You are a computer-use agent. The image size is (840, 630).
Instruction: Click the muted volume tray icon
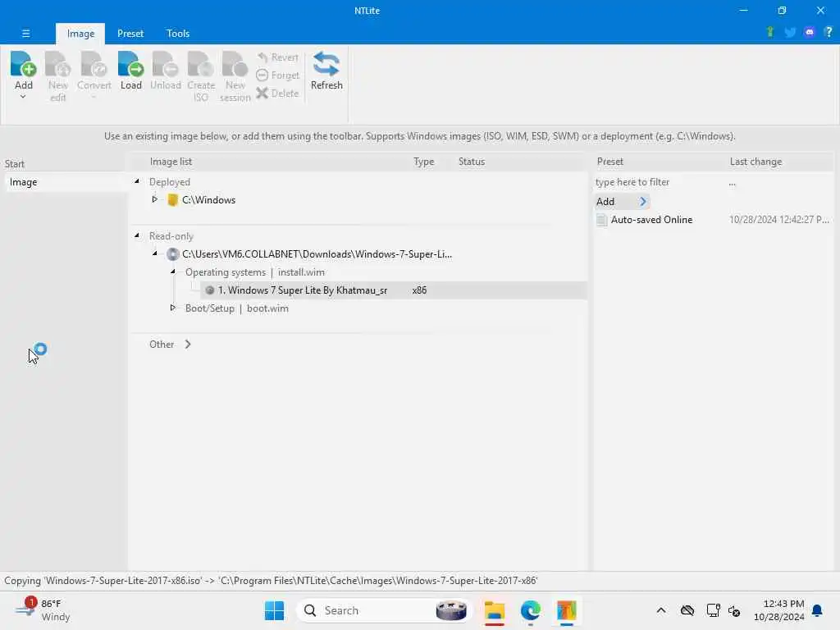(x=734, y=610)
